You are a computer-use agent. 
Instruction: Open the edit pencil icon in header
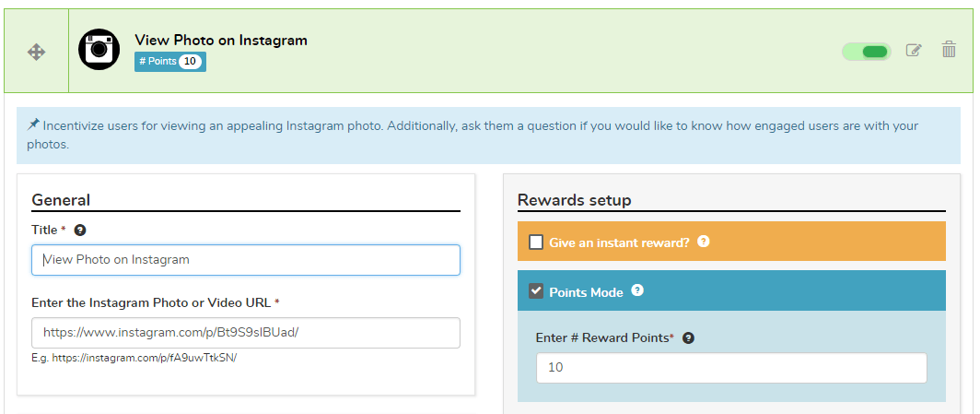point(914,51)
